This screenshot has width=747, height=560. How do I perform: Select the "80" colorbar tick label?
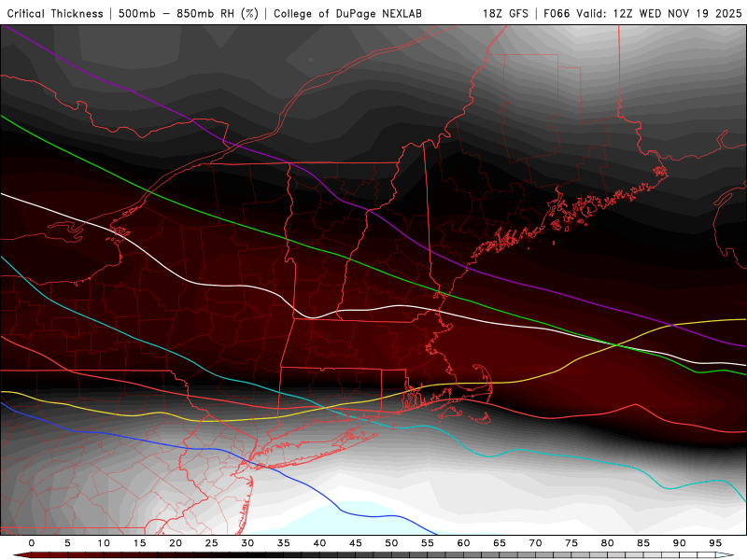(x=607, y=543)
